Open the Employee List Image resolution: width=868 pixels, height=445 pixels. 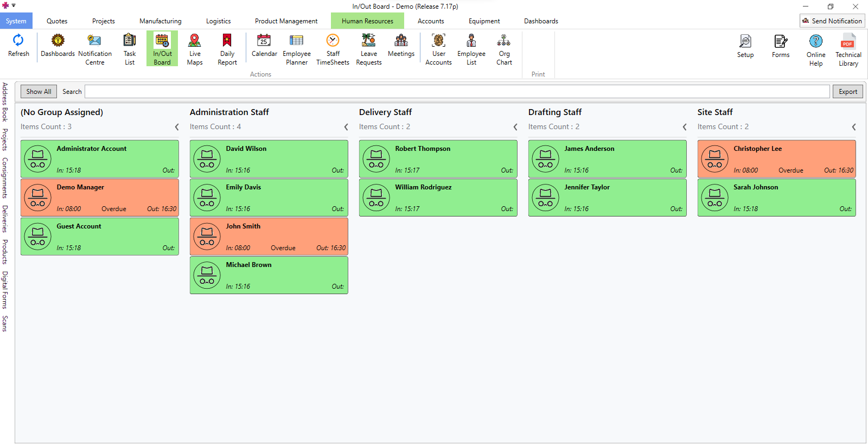click(471, 49)
